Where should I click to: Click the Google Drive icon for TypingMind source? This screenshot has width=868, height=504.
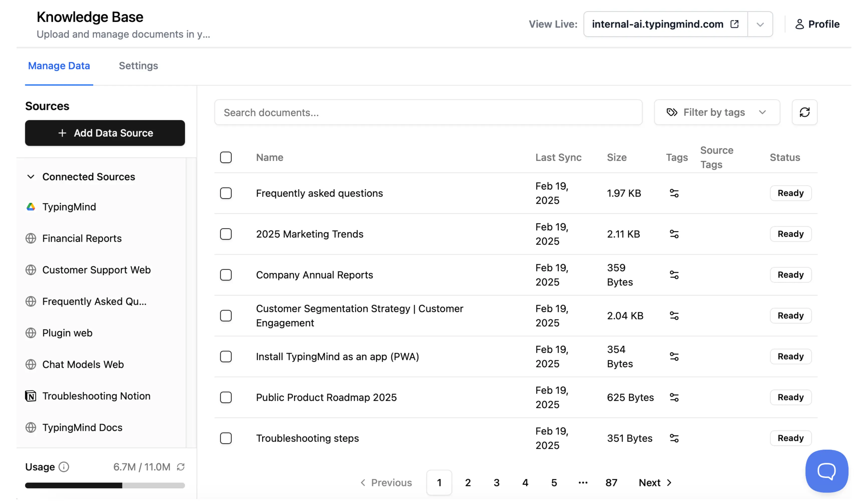pyautogui.click(x=31, y=207)
